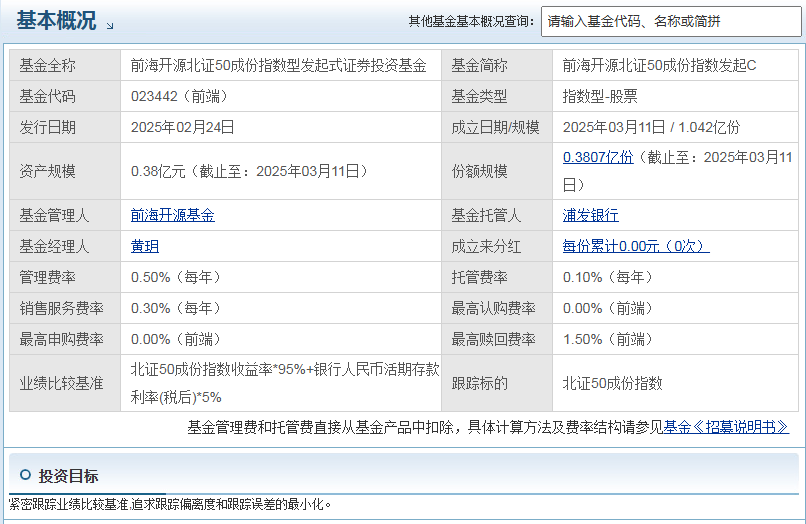Click the 基金经理人 label cell

[x=65, y=246]
